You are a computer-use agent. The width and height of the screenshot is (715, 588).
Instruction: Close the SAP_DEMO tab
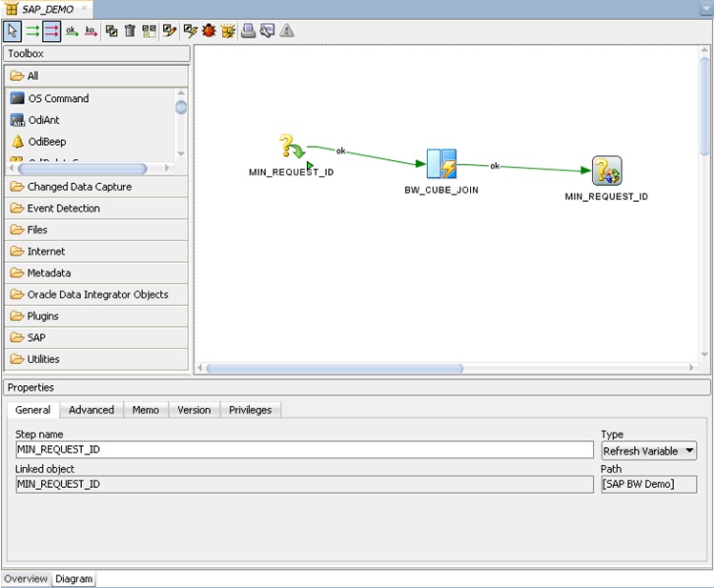point(84,9)
